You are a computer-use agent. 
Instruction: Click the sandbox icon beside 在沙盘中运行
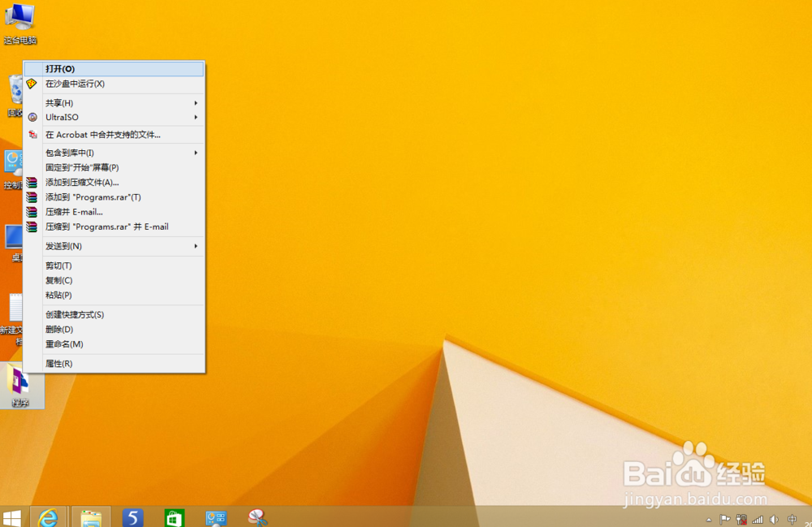click(32, 84)
